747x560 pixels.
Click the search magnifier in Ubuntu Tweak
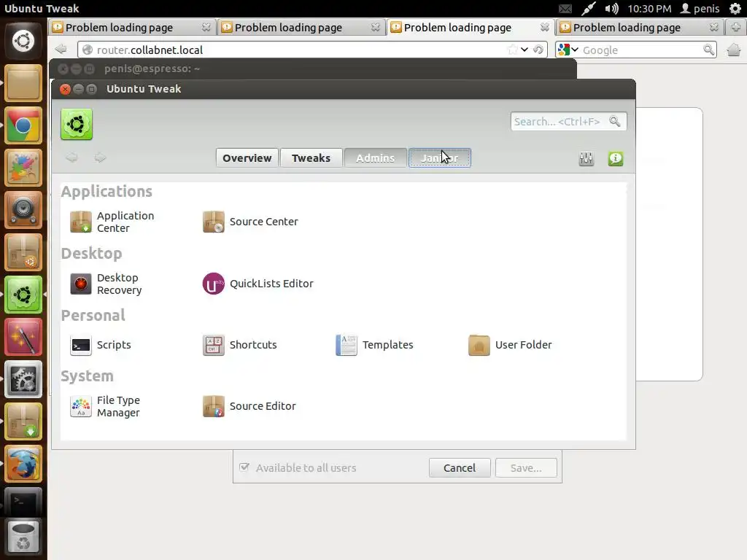pyautogui.click(x=615, y=122)
